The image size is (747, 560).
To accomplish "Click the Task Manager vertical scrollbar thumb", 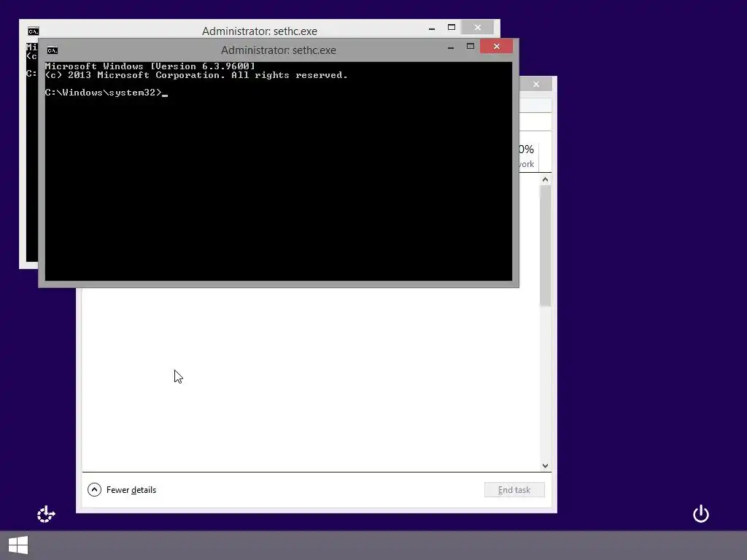I will click(545, 246).
